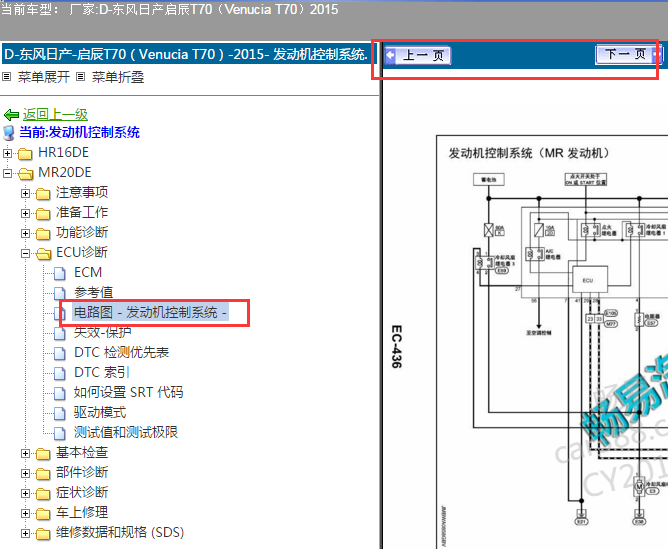Click the 注意事项 folder icon
668x549 pixels.
coord(43,193)
